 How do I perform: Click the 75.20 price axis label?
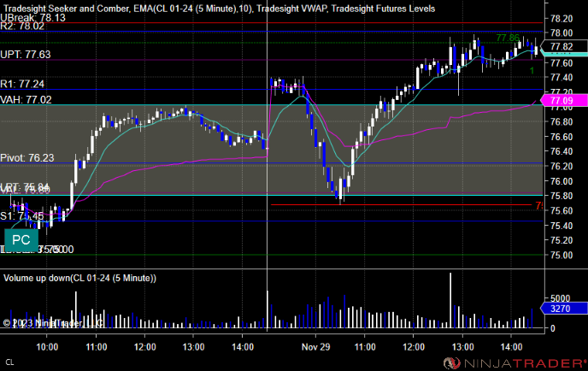coord(562,240)
